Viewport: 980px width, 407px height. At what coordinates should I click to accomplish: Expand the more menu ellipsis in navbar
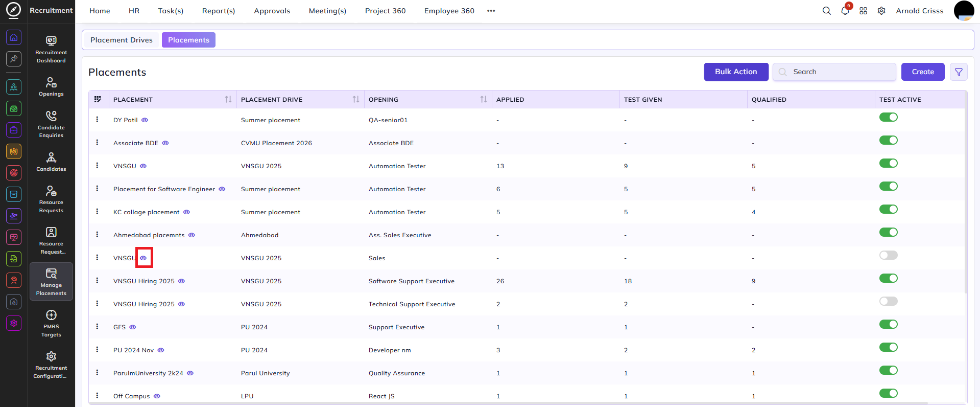click(x=491, y=11)
